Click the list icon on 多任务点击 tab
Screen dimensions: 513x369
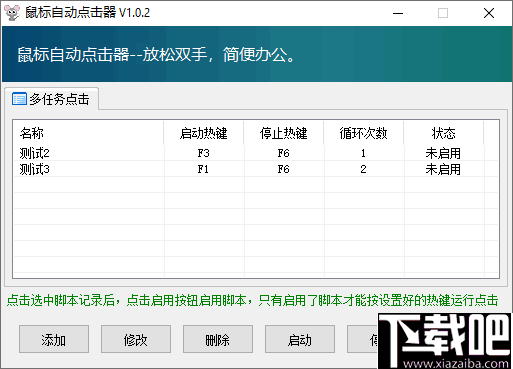(x=19, y=99)
